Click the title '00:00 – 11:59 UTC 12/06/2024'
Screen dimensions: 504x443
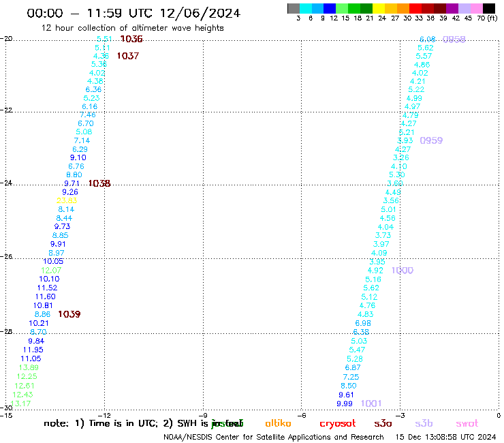coord(133,13)
